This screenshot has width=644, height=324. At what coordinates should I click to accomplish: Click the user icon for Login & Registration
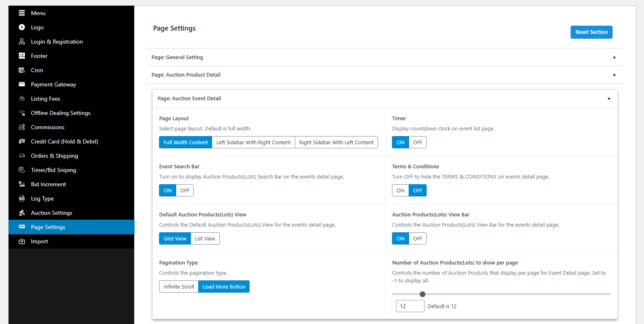tap(22, 42)
